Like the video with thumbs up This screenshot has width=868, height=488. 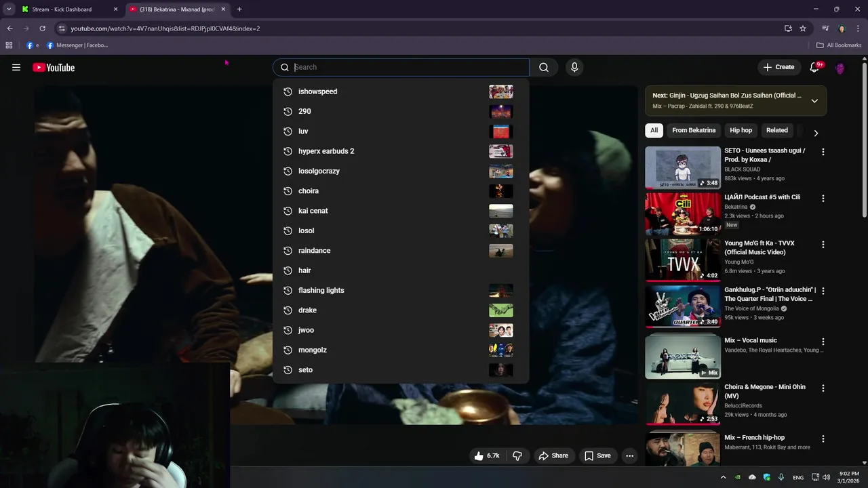click(x=487, y=455)
